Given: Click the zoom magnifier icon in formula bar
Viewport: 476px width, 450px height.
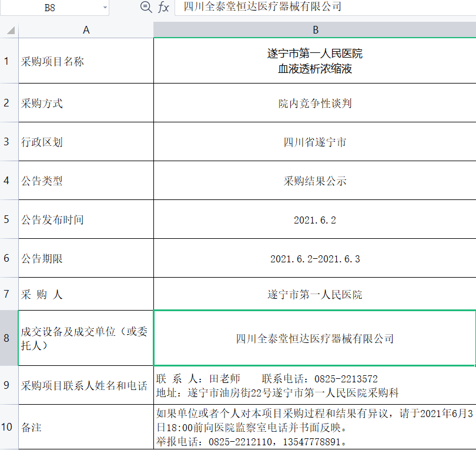Looking at the screenshot, I should click(146, 6).
